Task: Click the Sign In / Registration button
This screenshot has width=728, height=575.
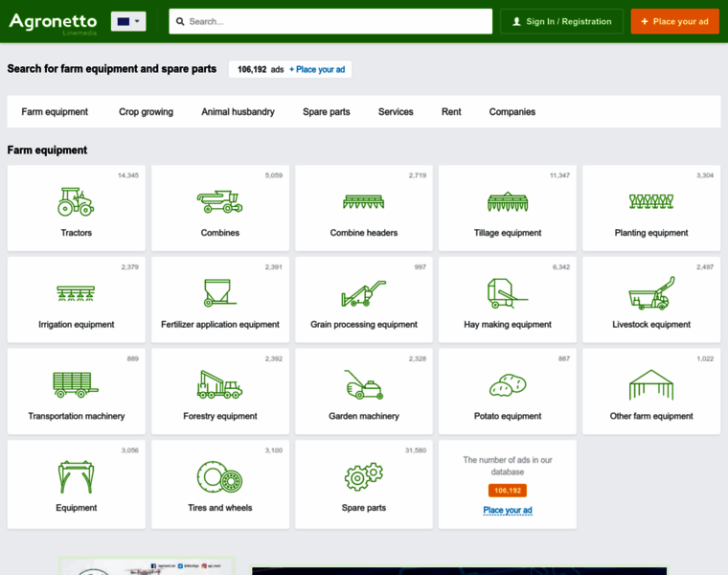Action: pyautogui.click(x=561, y=21)
